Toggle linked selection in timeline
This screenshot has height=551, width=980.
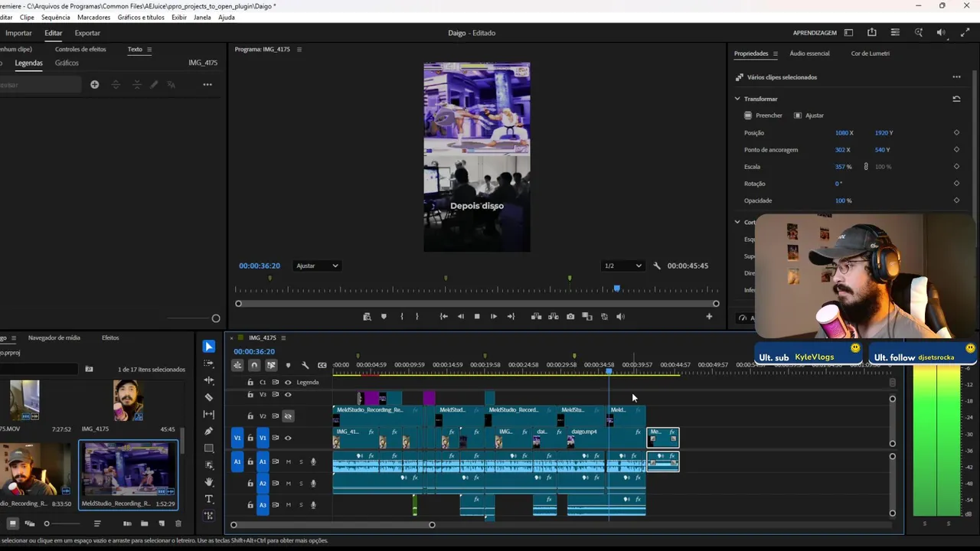coord(271,365)
